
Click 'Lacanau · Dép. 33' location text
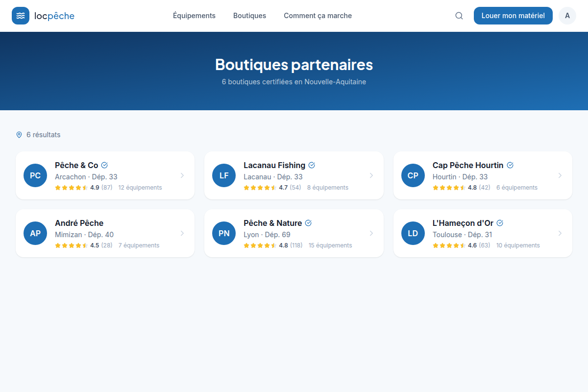tap(273, 177)
